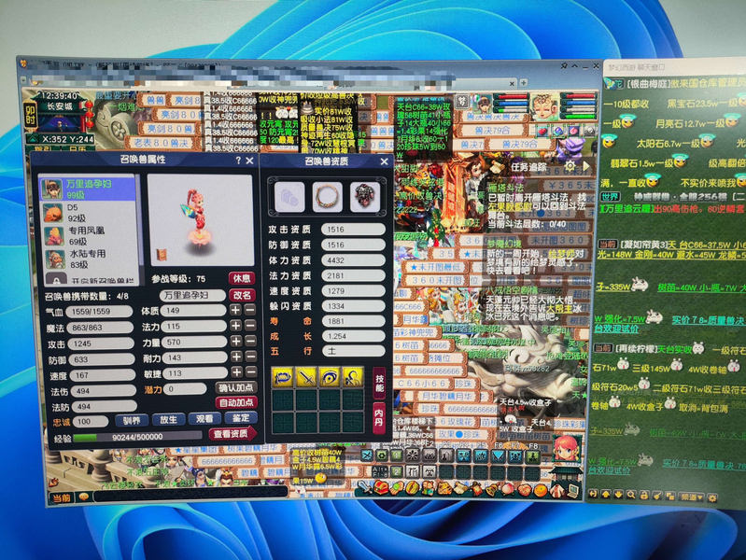Click the pet name field 万里追孕妇
Viewport: 746px width, 560px height.
tap(192, 295)
